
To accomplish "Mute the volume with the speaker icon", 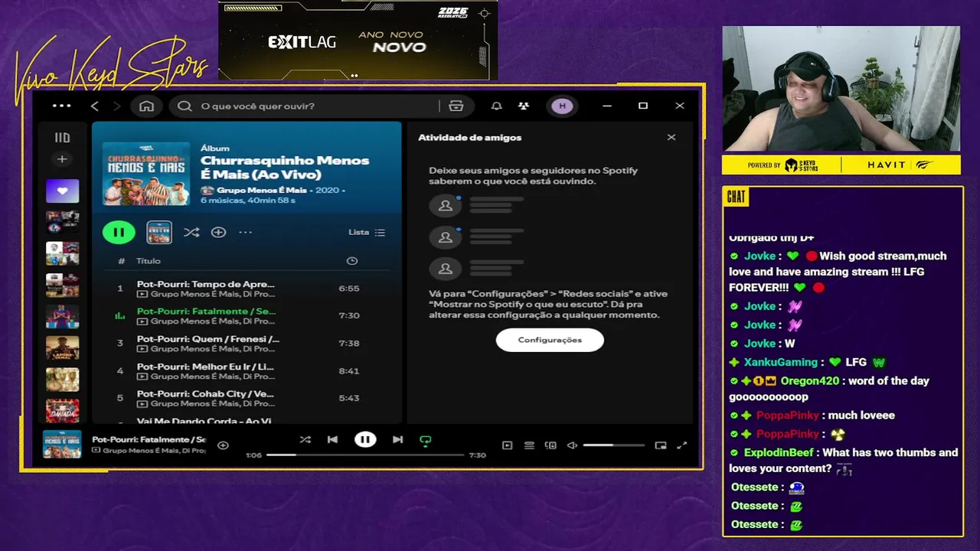I will coord(572,445).
